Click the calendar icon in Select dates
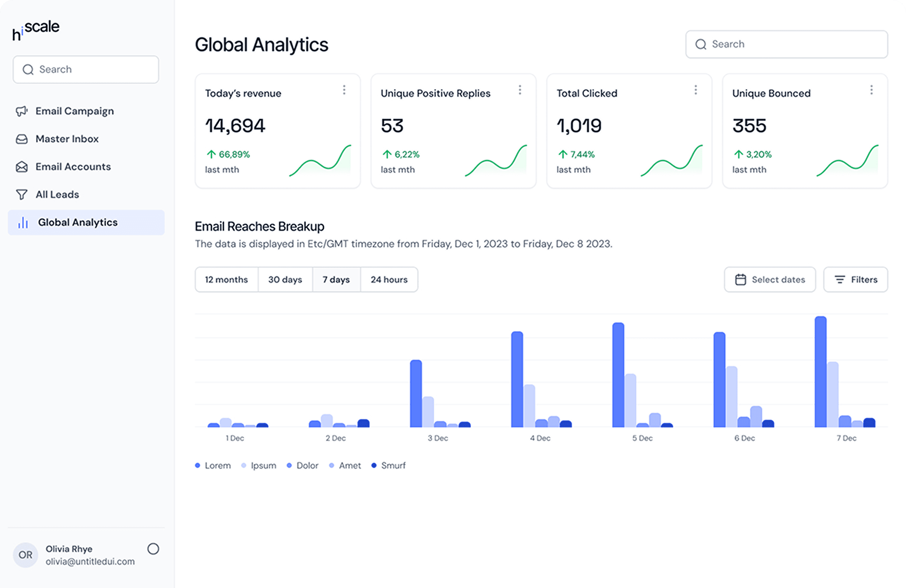Viewport: 906px width, 588px height. (x=740, y=280)
